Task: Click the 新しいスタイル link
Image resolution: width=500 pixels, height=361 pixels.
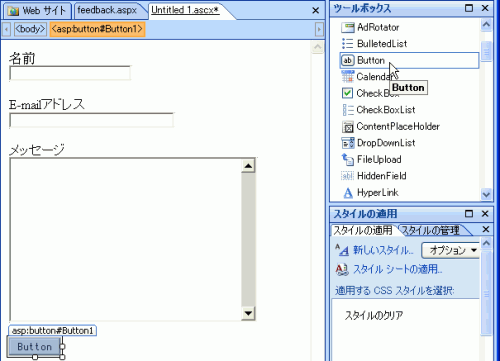Action: pyautogui.click(x=383, y=250)
